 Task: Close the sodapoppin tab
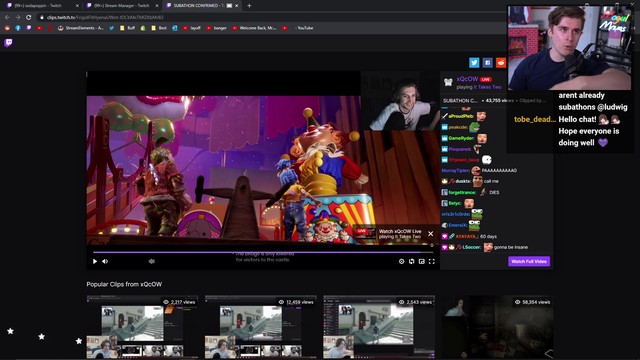(x=77, y=6)
